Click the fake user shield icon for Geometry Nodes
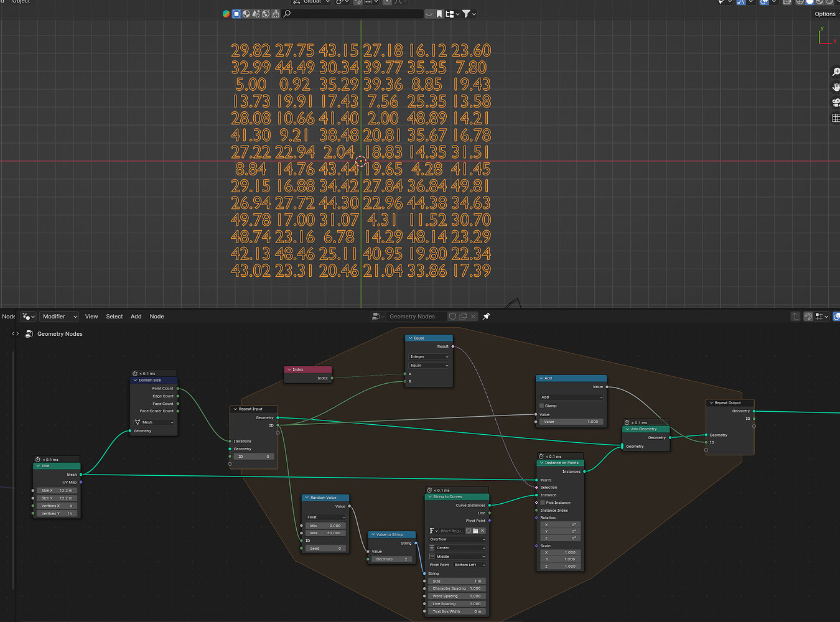Image resolution: width=840 pixels, height=622 pixels. click(x=452, y=317)
